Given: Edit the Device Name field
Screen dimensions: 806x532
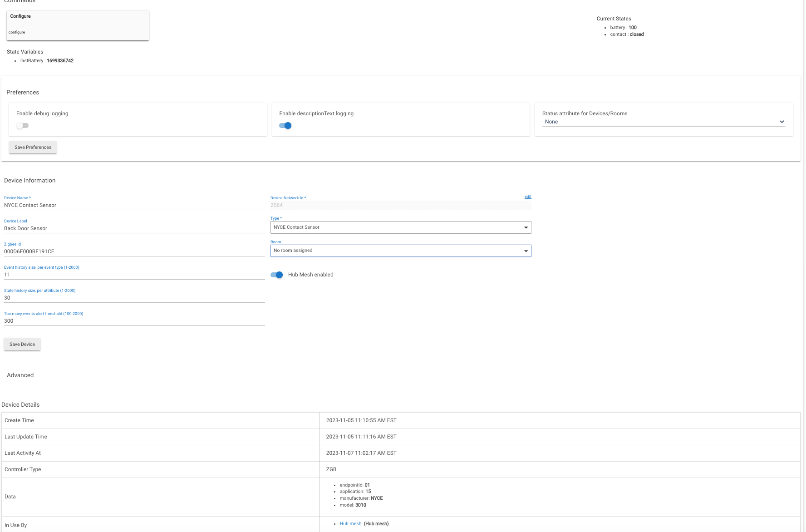Looking at the screenshot, I should [134, 205].
